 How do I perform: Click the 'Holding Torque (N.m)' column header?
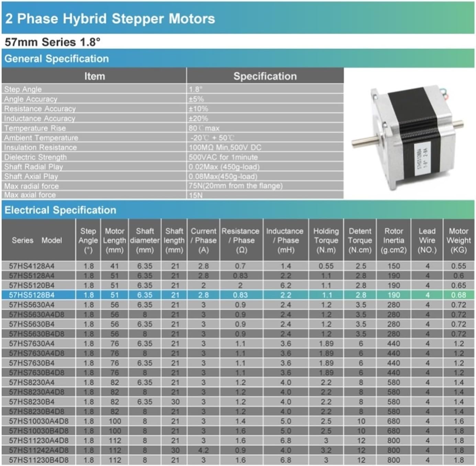point(326,240)
